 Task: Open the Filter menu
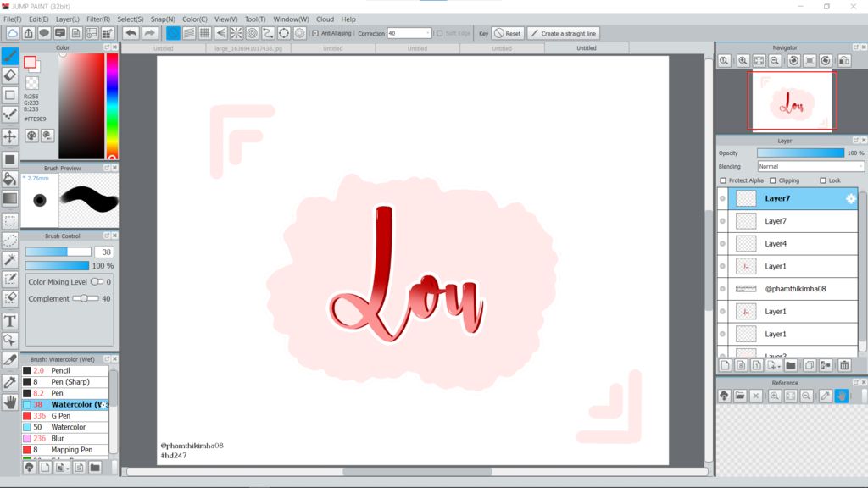click(x=98, y=19)
